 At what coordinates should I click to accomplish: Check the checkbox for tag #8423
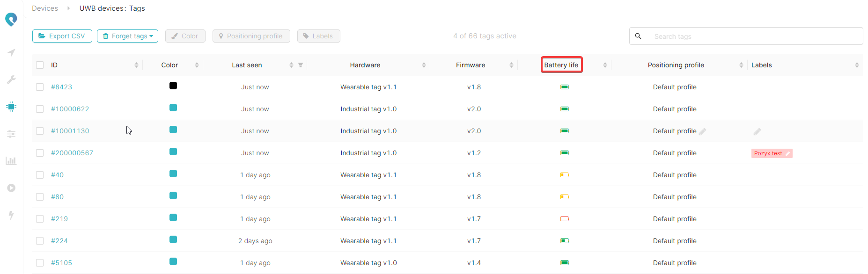pyautogui.click(x=40, y=87)
